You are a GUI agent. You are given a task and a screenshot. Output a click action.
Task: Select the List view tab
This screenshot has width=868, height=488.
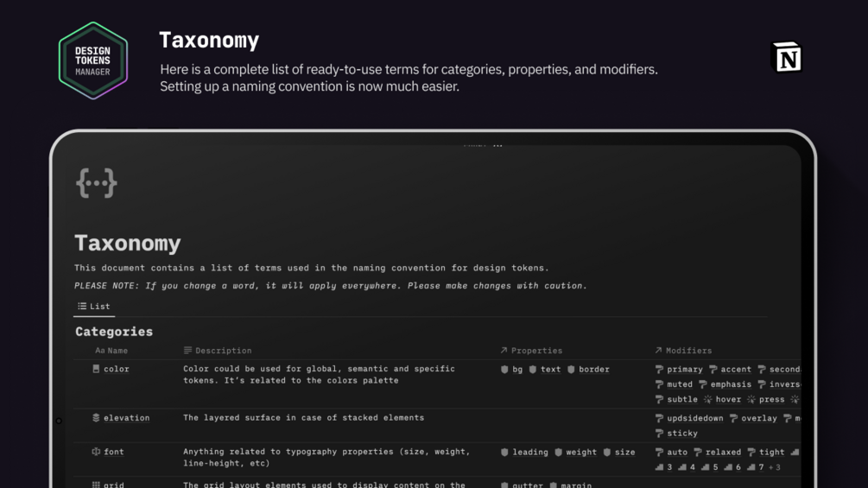(93, 306)
